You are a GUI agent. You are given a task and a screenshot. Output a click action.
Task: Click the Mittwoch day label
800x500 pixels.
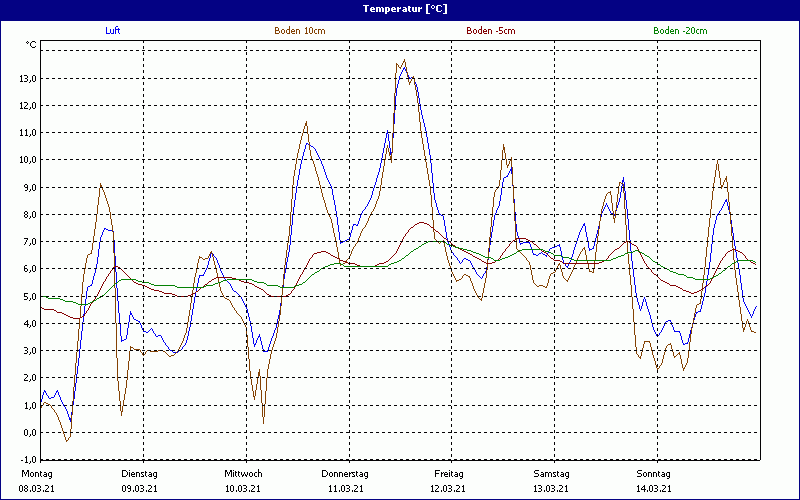click(x=243, y=474)
